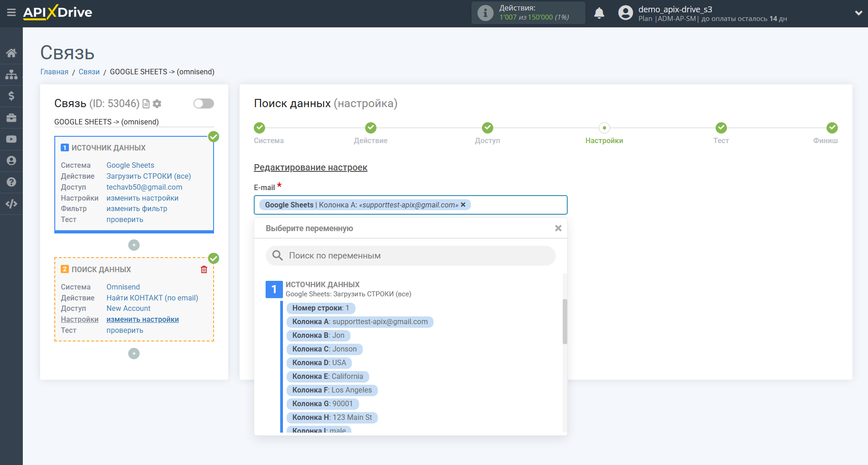Open the connections sitemap icon in the sidebar

11,74
